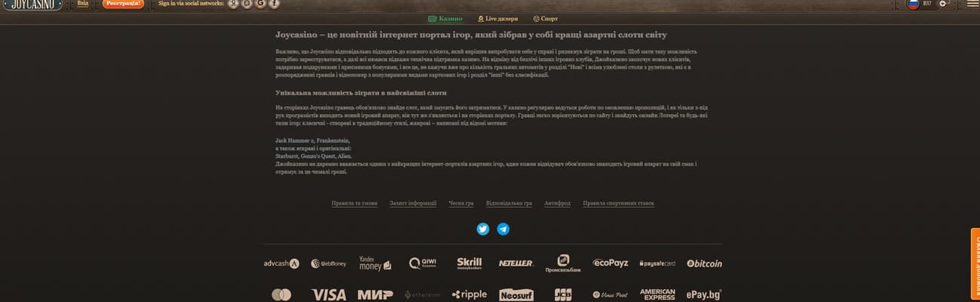
Task: Expand the language dropdown arrow
Action: 944,4
